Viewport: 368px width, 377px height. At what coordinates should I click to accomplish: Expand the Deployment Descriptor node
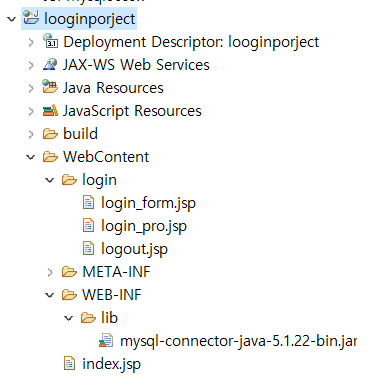[31, 42]
